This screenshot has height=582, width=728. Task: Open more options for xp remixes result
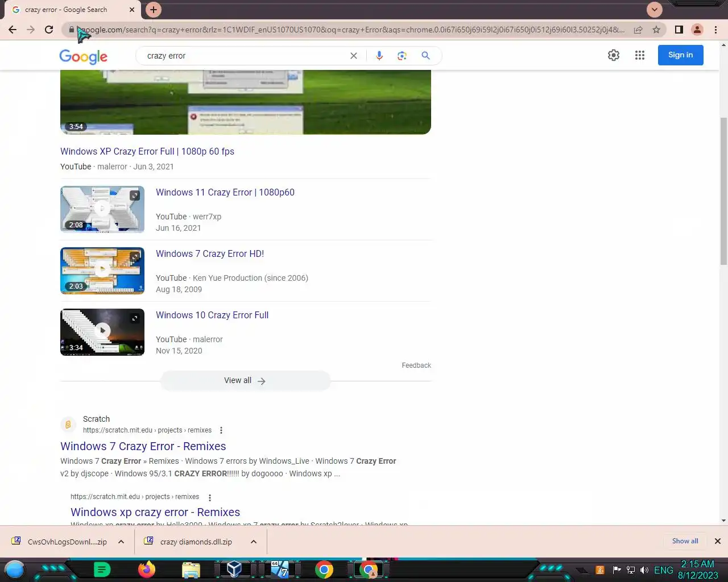[209, 497]
